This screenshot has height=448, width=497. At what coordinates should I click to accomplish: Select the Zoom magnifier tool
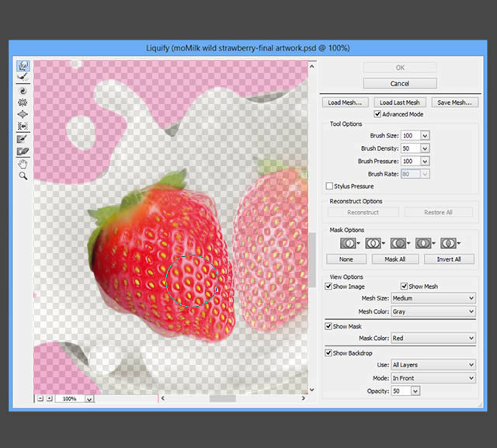tap(23, 175)
